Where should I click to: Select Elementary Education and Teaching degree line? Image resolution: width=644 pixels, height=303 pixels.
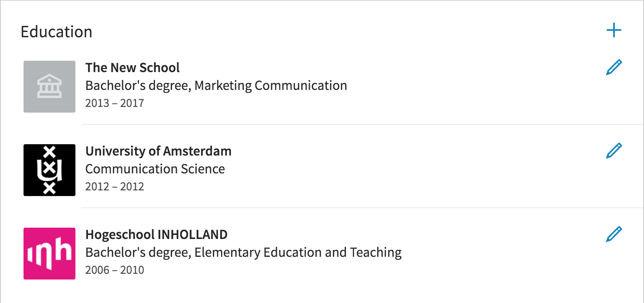[x=243, y=253]
